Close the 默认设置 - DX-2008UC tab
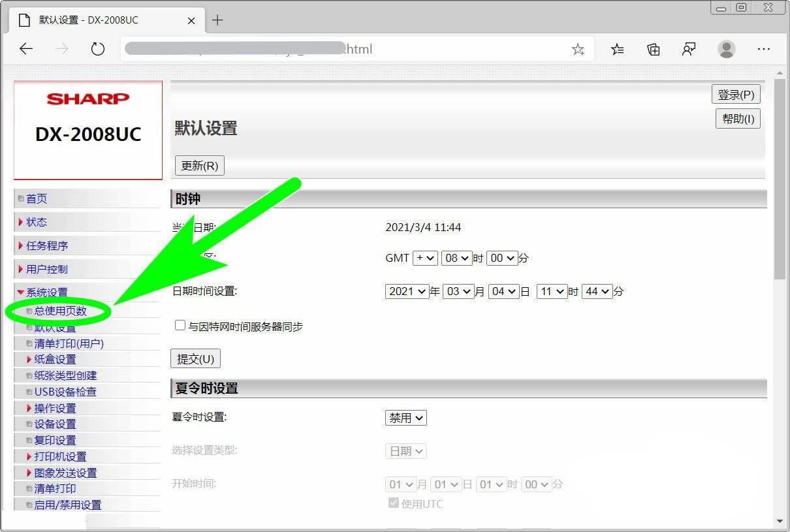This screenshot has height=532, width=790. tap(191, 21)
